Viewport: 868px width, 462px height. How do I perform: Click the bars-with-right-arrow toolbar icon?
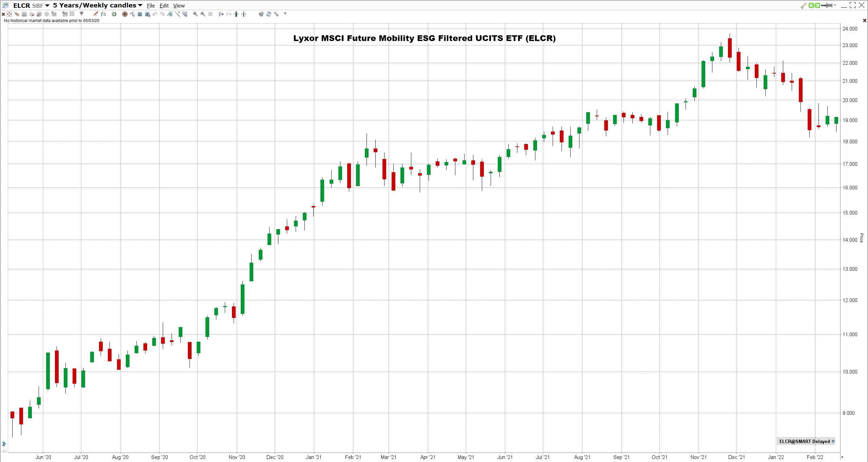point(221,14)
